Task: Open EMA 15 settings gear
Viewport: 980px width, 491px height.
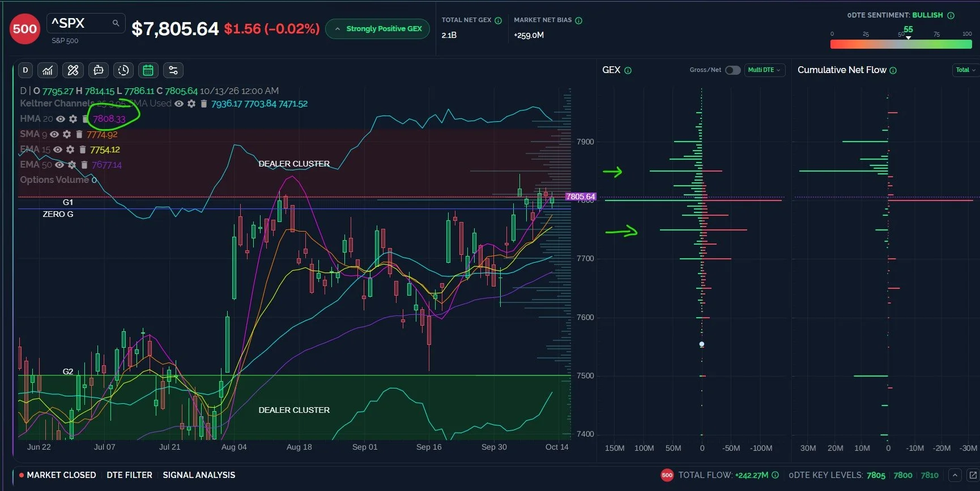Action: (x=70, y=150)
